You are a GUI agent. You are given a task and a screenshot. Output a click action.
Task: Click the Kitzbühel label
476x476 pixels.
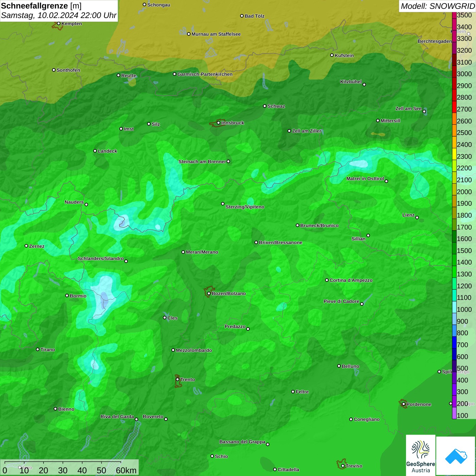click(351, 82)
